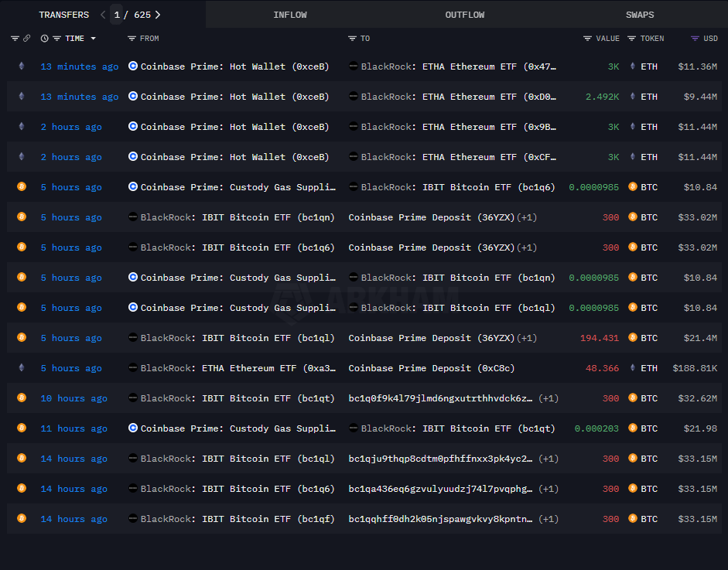Click Coinbase Prime Deposit (0xC8c) address
The height and width of the screenshot is (570, 728).
point(432,368)
